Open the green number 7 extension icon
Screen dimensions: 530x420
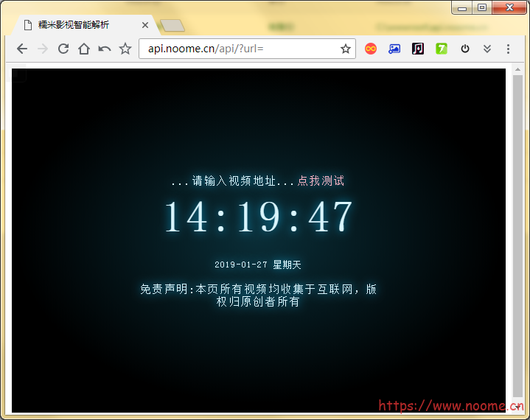(441, 49)
